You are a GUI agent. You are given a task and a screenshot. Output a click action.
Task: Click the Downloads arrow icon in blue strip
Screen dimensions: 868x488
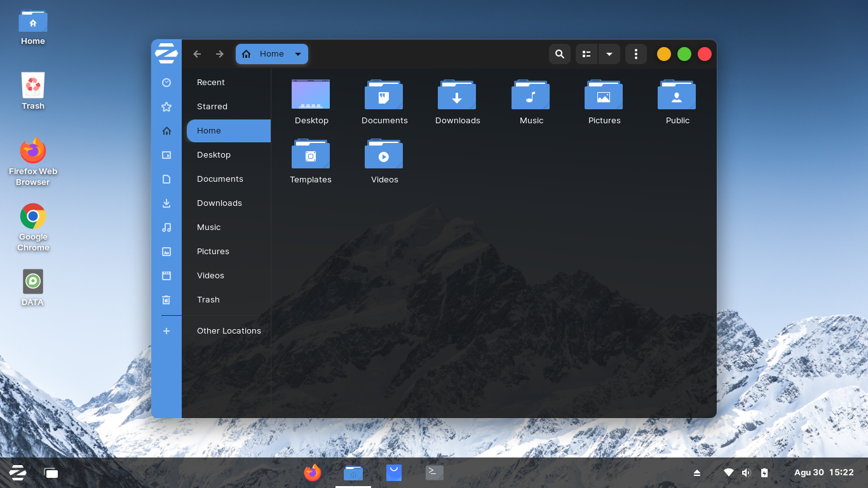pos(166,203)
